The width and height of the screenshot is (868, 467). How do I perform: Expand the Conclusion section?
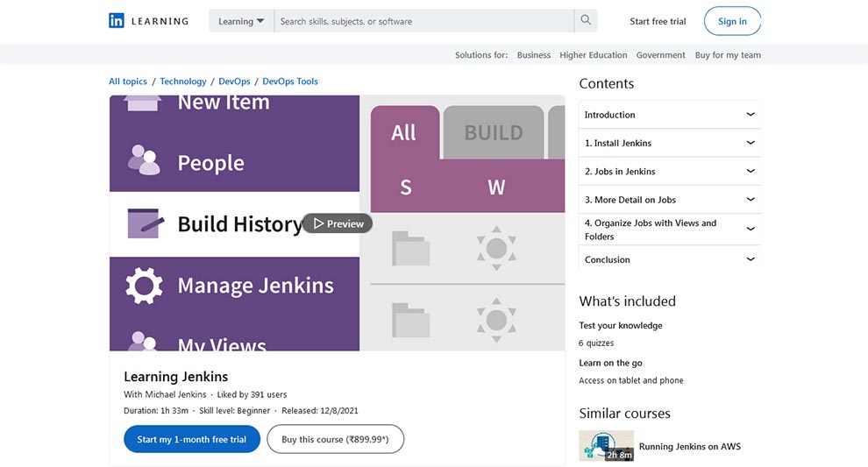(670, 259)
